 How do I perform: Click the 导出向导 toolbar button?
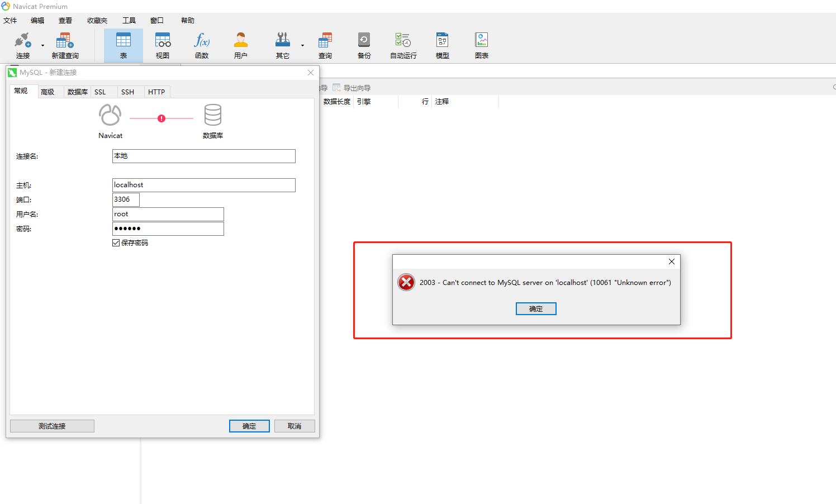click(351, 88)
